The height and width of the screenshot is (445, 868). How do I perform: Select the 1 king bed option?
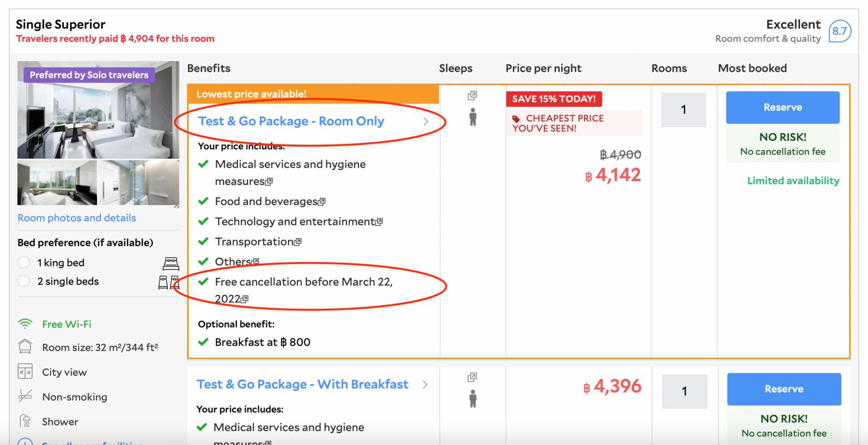[24, 263]
